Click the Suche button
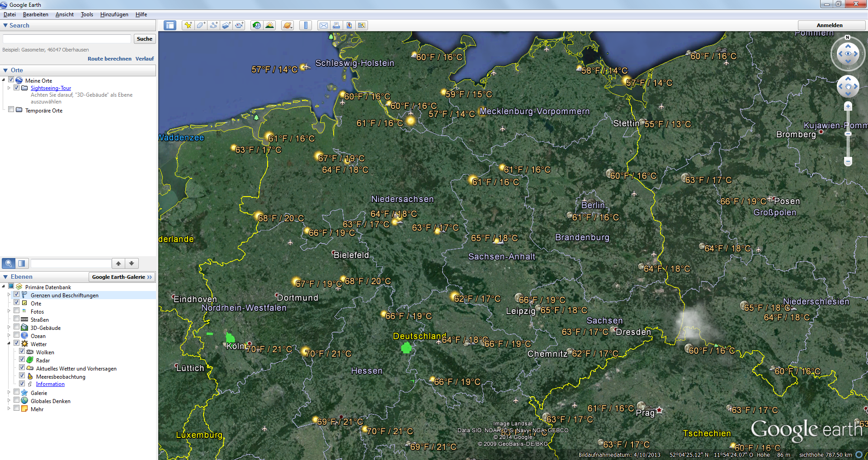The width and height of the screenshot is (868, 460). pos(145,39)
